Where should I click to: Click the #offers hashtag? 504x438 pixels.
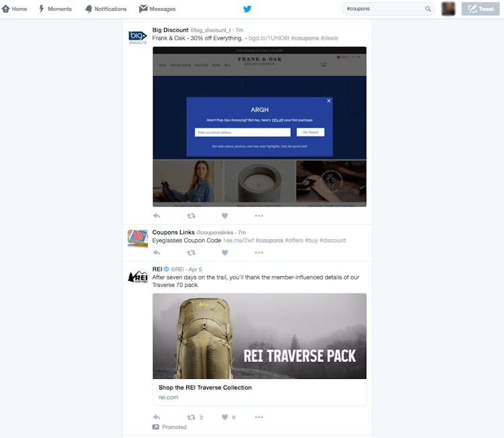point(294,240)
